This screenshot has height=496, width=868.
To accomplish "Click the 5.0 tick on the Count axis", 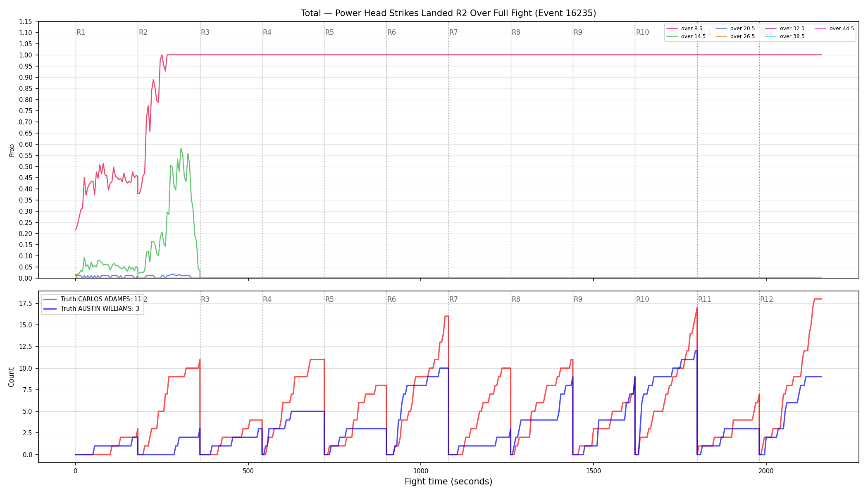I will coord(27,411).
